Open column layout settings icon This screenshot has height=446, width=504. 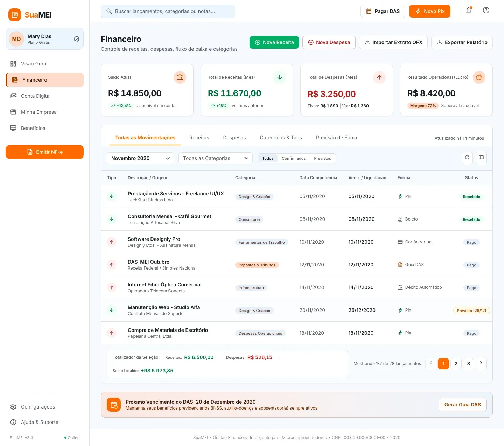tap(481, 158)
